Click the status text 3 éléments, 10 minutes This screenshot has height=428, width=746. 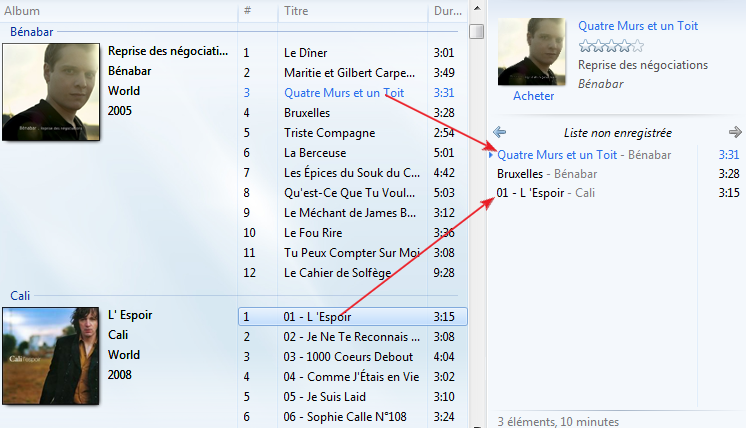pyautogui.click(x=558, y=421)
